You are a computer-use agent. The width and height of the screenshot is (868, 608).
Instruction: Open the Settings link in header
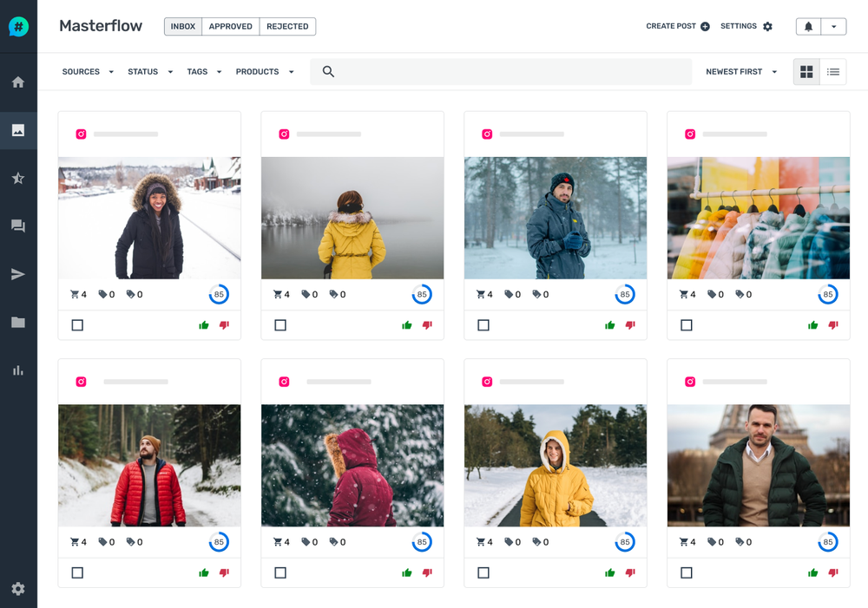tap(746, 27)
